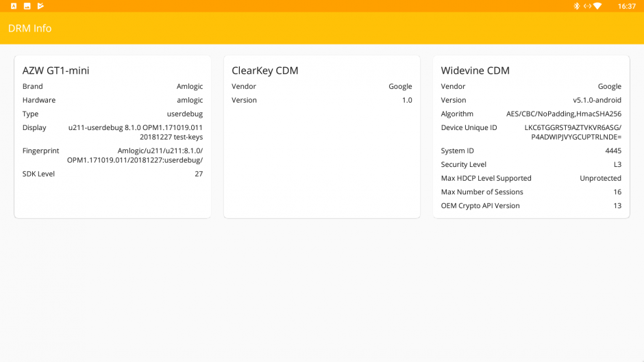Tap the Ethernet connection status icon
644x362 pixels.
click(x=587, y=6)
